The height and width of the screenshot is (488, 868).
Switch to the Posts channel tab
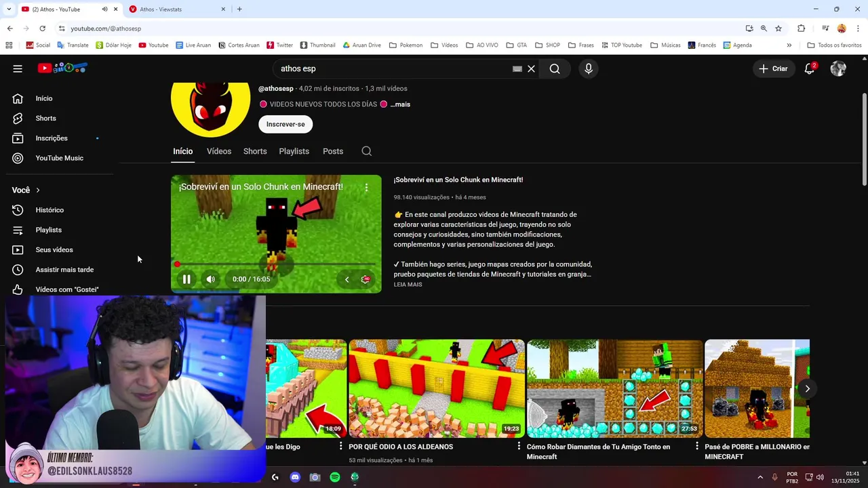point(333,151)
